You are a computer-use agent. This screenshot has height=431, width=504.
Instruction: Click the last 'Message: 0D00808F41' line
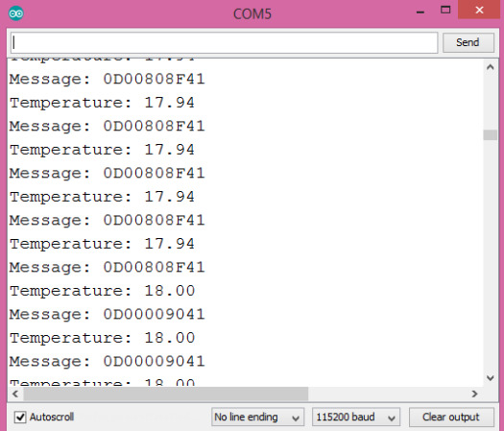point(107,268)
